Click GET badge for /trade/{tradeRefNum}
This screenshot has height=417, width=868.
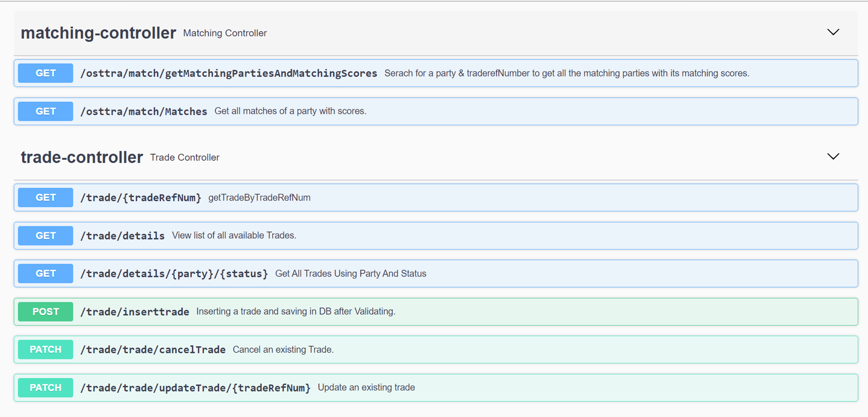click(45, 198)
